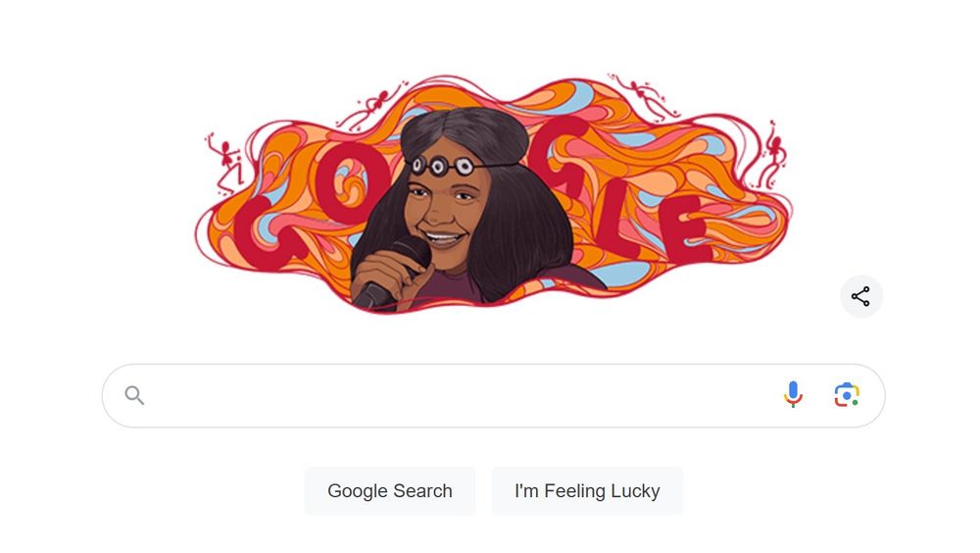Click dancing figure atop doodle's upper left
980x553 pixels.
[x=373, y=105]
